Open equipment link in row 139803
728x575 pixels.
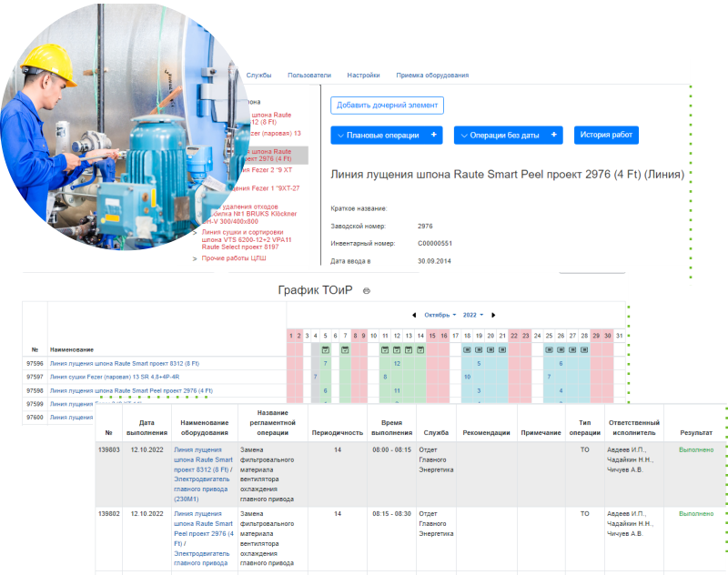click(x=203, y=474)
